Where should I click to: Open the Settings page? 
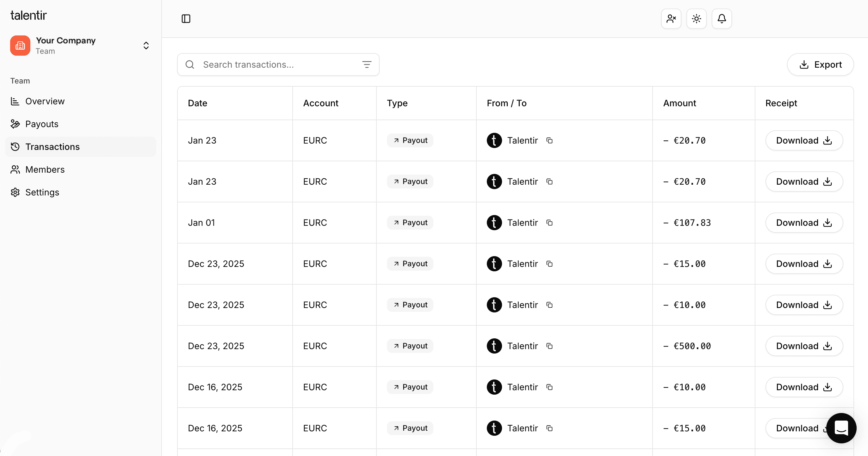click(42, 192)
